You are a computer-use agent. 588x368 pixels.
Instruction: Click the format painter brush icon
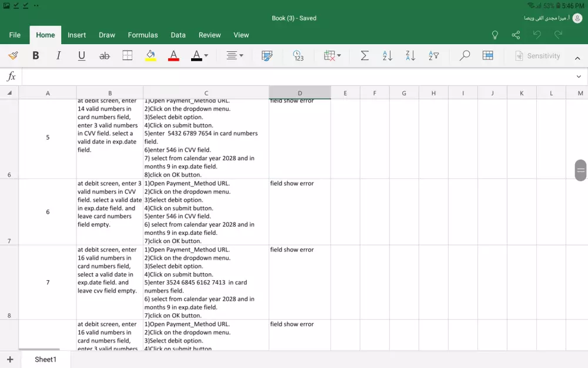point(13,56)
